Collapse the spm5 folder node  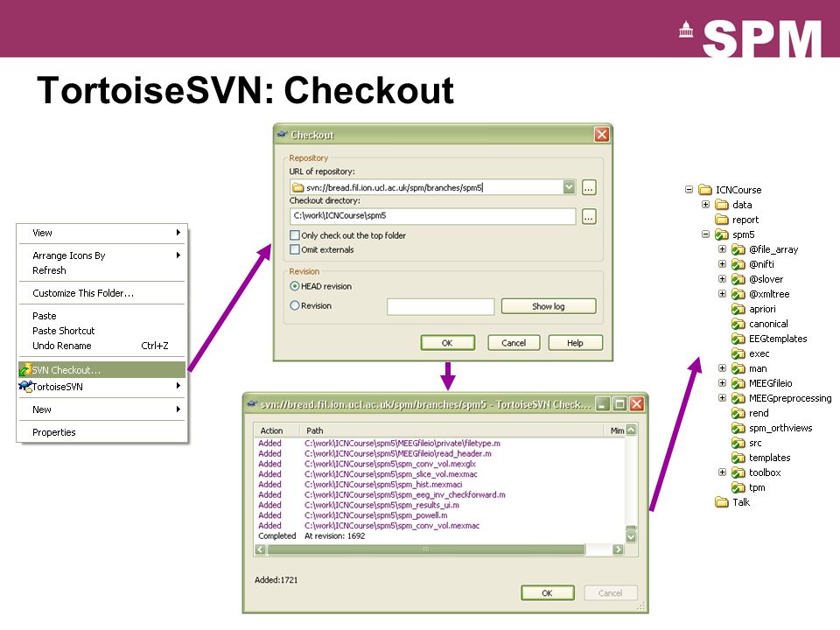pyautogui.click(x=705, y=234)
